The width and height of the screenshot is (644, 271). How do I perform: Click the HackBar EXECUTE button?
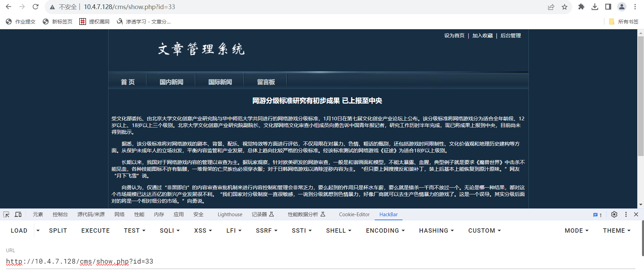[95, 231]
